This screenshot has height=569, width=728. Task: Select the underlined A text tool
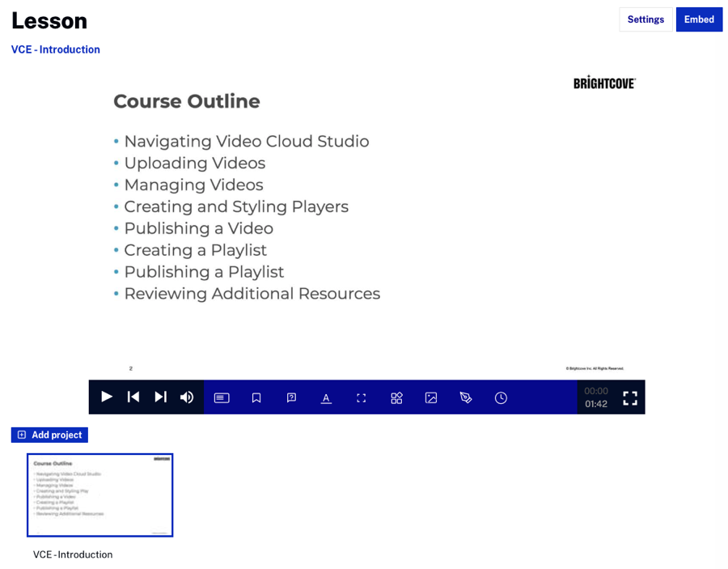326,398
